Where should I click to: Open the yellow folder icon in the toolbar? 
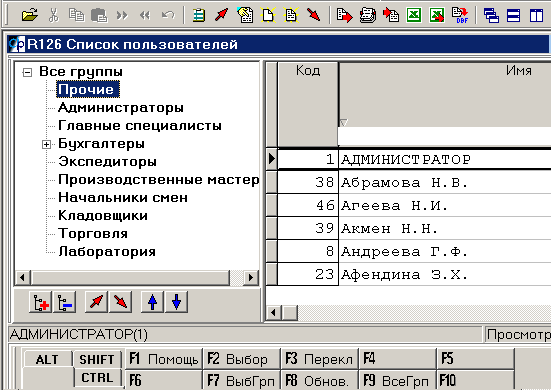(x=30, y=15)
